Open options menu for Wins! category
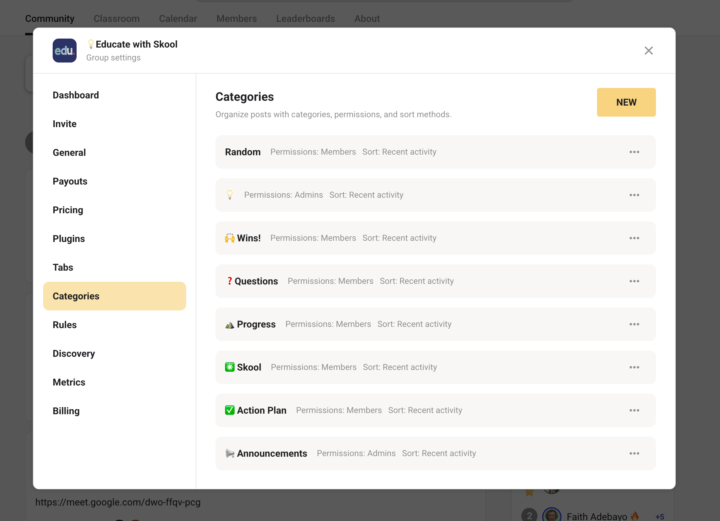Image resolution: width=720 pixels, height=521 pixels. click(x=634, y=238)
